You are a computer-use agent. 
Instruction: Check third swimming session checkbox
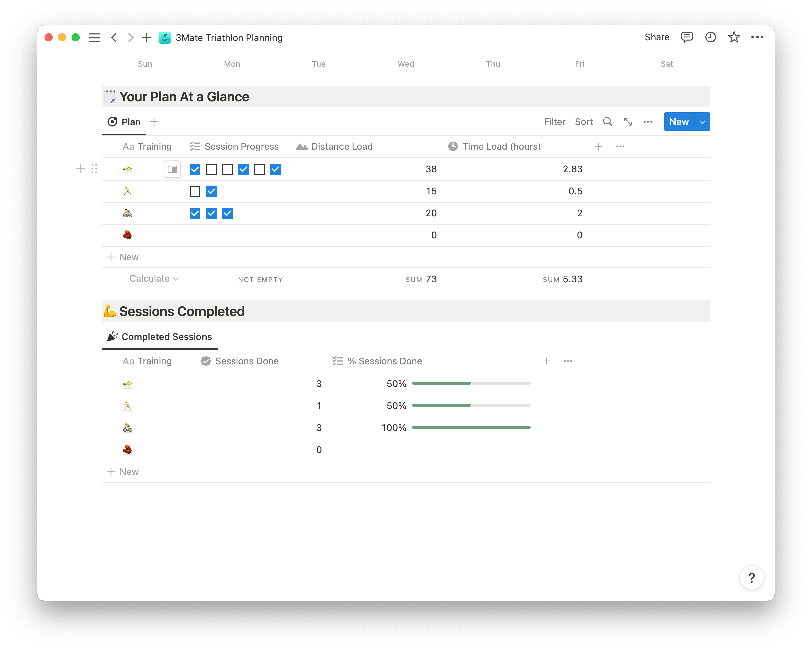[227, 169]
